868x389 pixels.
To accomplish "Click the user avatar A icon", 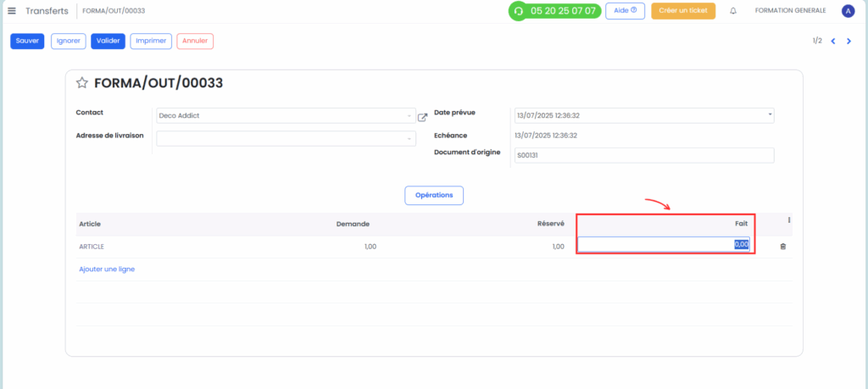I will tap(848, 11).
